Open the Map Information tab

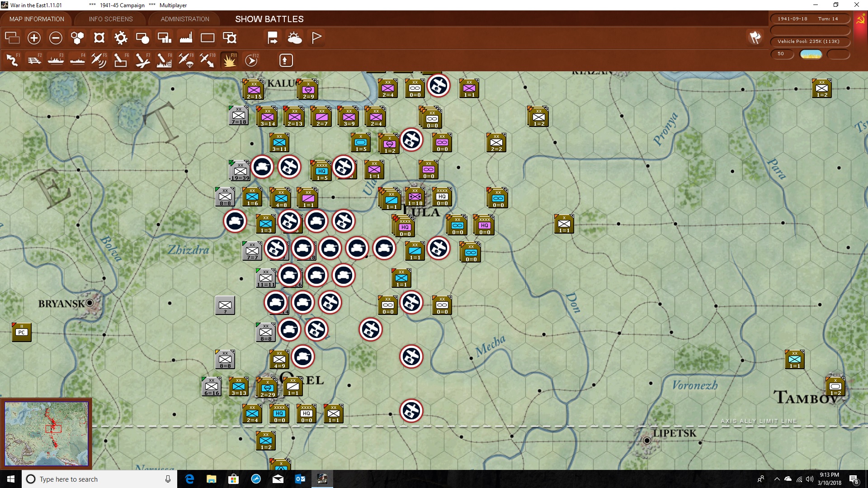click(37, 19)
